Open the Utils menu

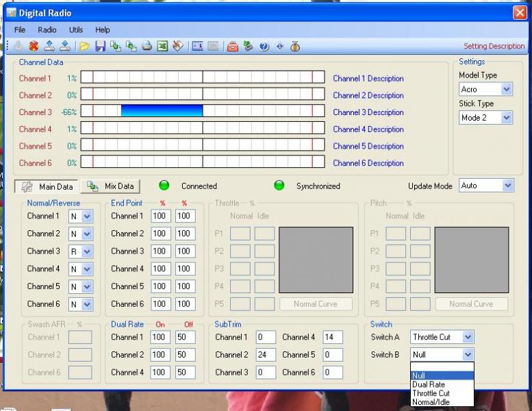(x=75, y=30)
